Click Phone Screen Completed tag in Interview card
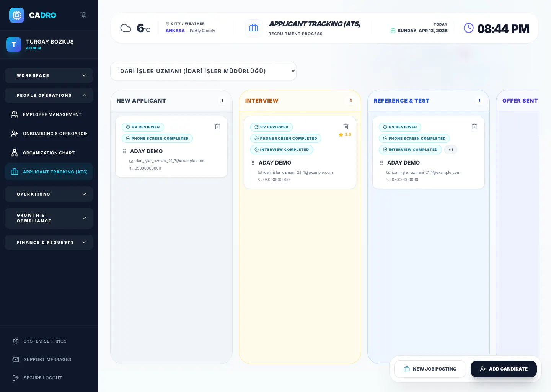The image size is (551, 392). [286, 139]
